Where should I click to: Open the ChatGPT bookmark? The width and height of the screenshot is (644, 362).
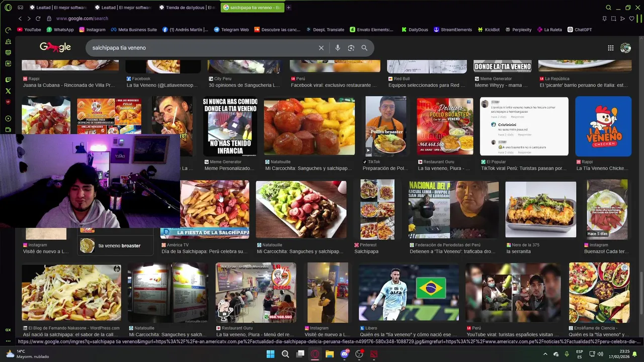click(x=580, y=30)
